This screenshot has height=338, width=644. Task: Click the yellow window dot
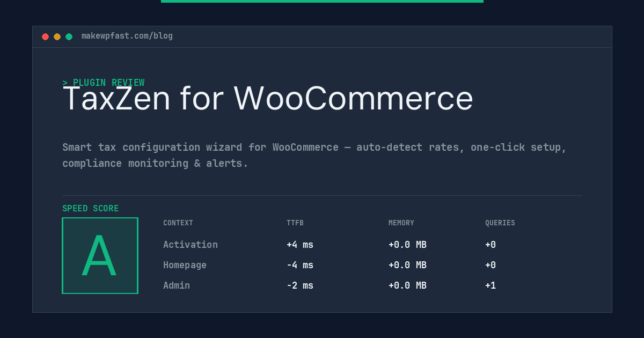57,36
